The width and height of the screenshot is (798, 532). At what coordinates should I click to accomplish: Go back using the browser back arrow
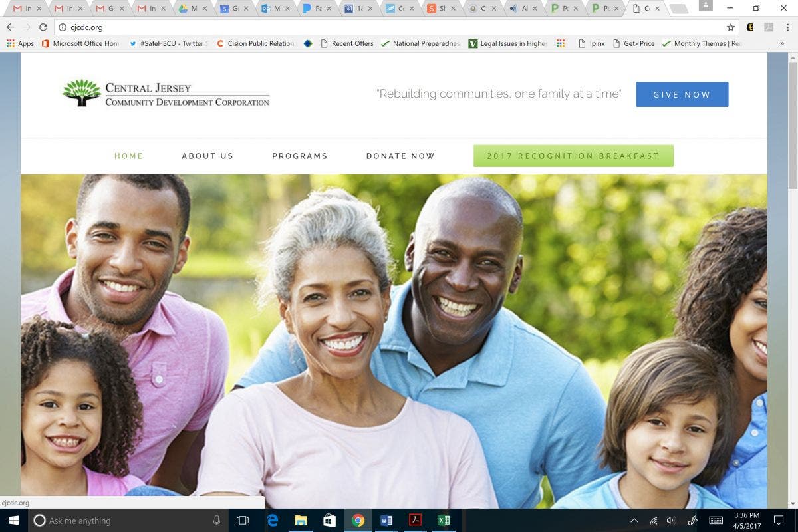tap(10, 27)
